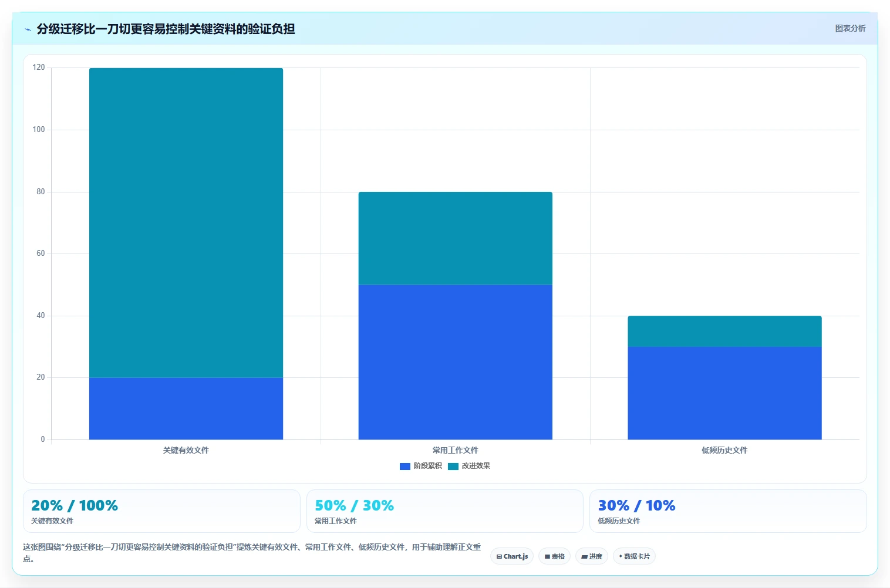
Task: Click the 关键有效文件 caption in the first card
Action: pos(52,521)
